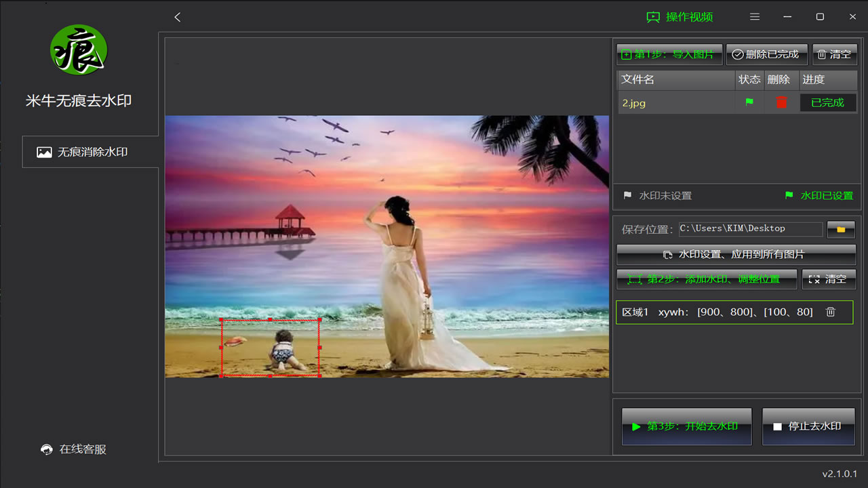Viewport: 868px width, 488px height.
Task: Delete 区域1 using its trash icon
Action: [831, 312]
